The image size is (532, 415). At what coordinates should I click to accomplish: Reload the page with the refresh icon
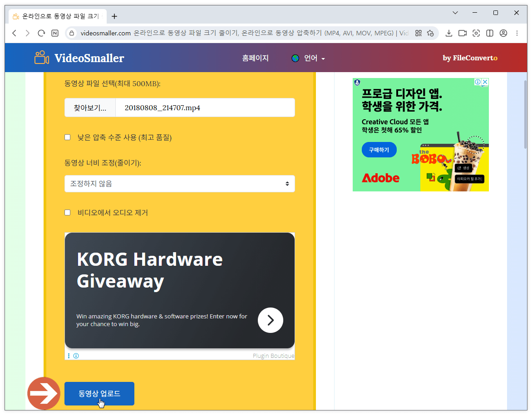(x=41, y=33)
